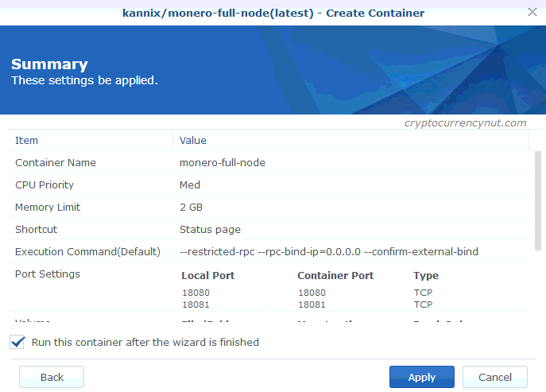Select the CPU Priority row label
This screenshot has height=392, width=546.
click(45, 185)
